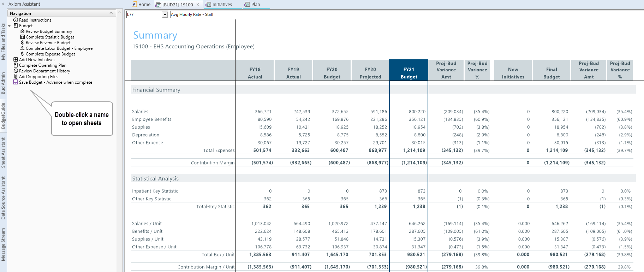The width and height of the screenshot is (644, 272).
Task: Click the paperclip icon beside Add Supporting Files
Action: (x=16, y=77)
